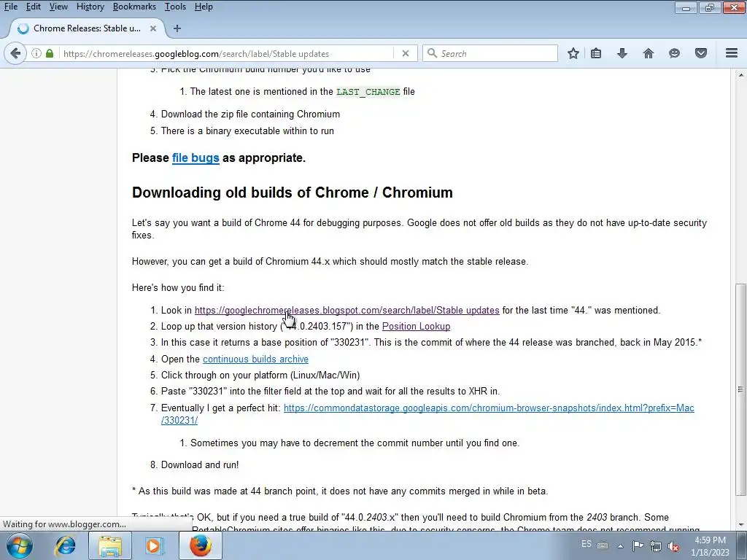Click in the URL address field
The image size is (747, 560).
click(x=226, y=53)
